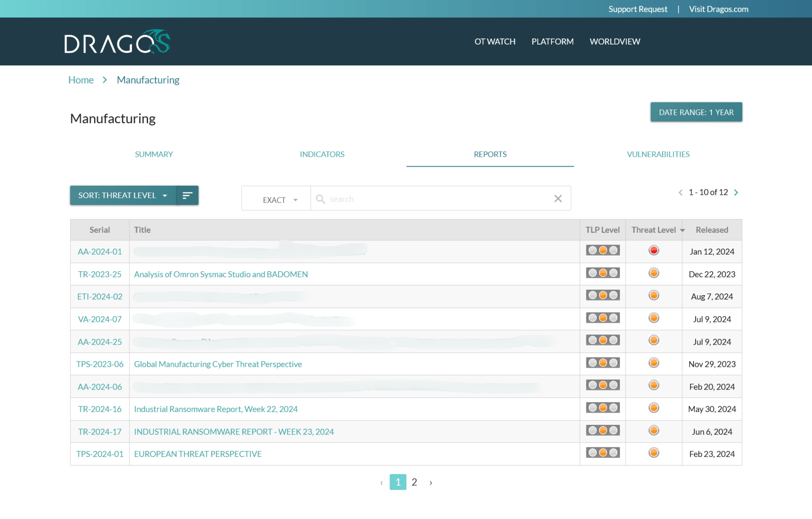Open serial AA-2024-06
This screenshot has height=519, width=812.
pos(100,387)
